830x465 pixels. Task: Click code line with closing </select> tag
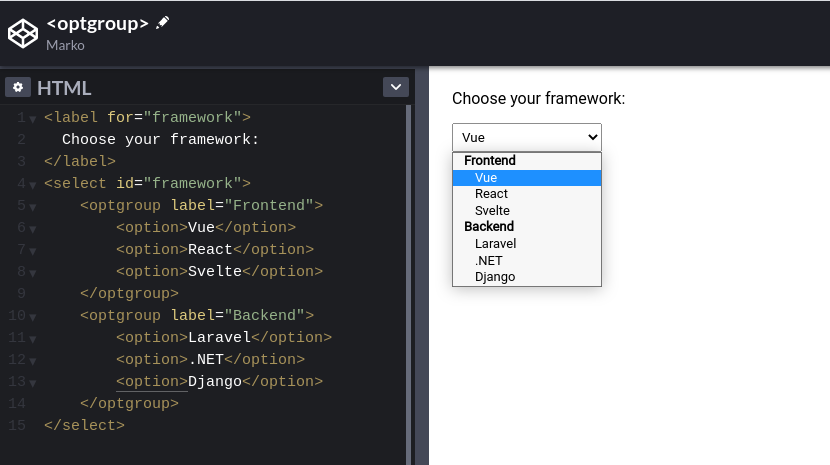tap(85, 425)
